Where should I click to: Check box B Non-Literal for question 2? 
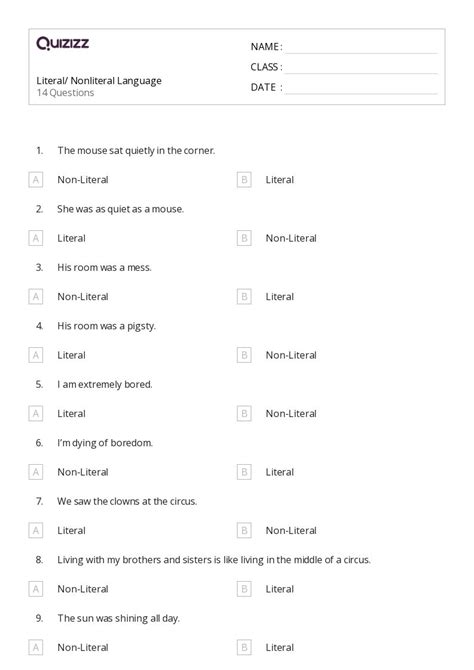pyautogui.click(x=244, y=238)
